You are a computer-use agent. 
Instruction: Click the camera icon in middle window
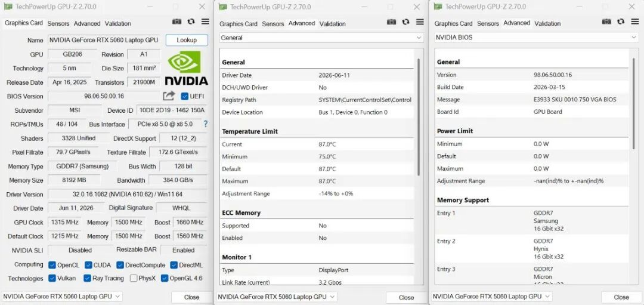391,22
